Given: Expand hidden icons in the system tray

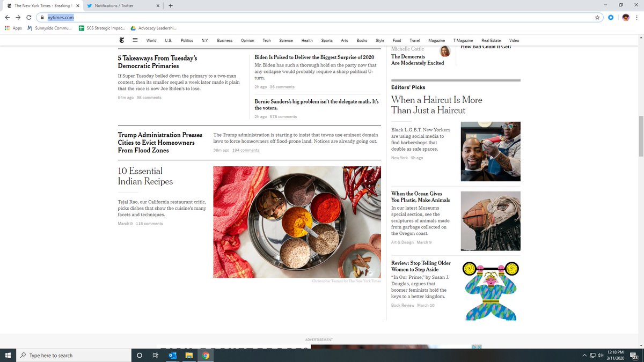Looking at the screenshot, I should click(584, 355).
